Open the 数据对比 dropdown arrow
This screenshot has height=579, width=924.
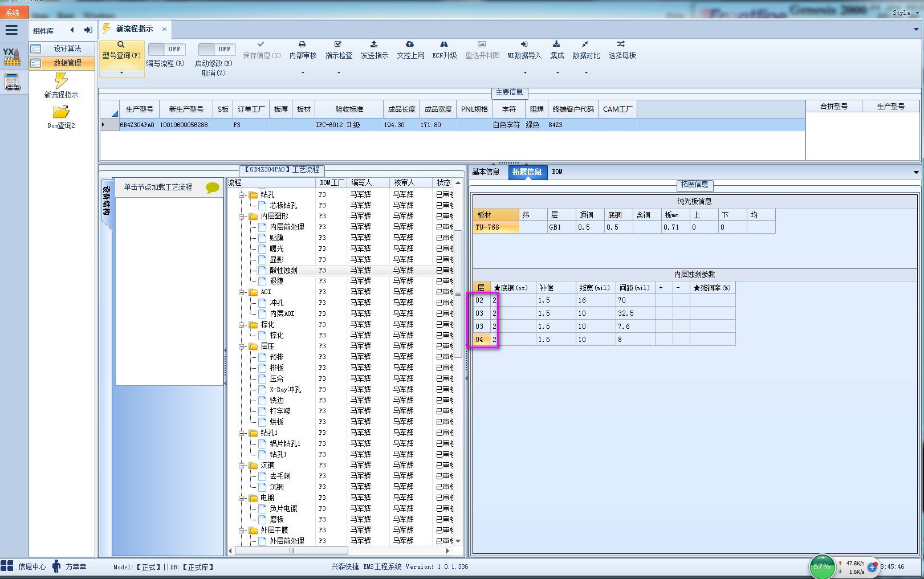586,73
